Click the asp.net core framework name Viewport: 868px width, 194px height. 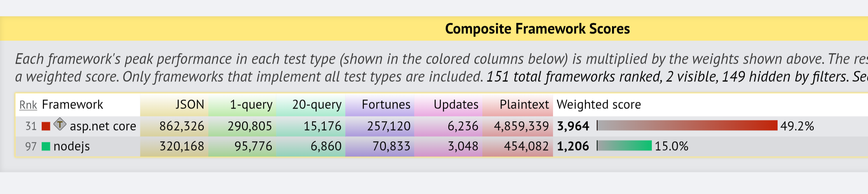tap(103, 126)
